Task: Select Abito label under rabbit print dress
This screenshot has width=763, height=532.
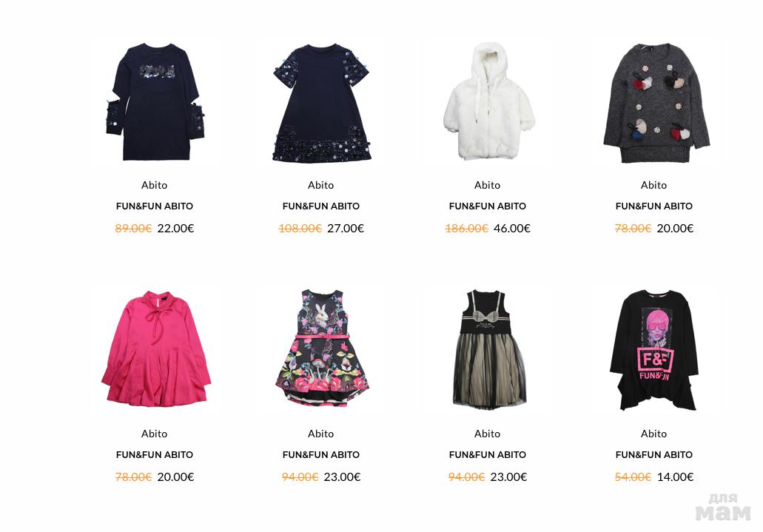Action: 320,434
